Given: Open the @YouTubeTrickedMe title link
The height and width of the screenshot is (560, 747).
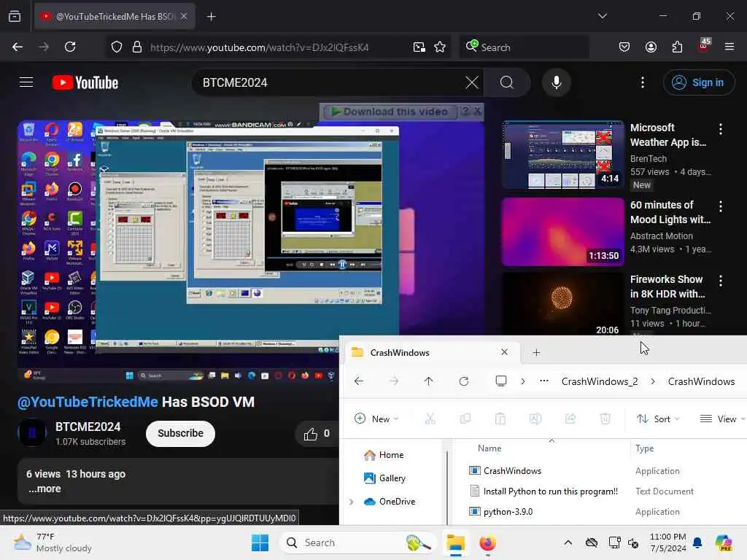Looking at the screenshot, I should click(x=88, y=402).
